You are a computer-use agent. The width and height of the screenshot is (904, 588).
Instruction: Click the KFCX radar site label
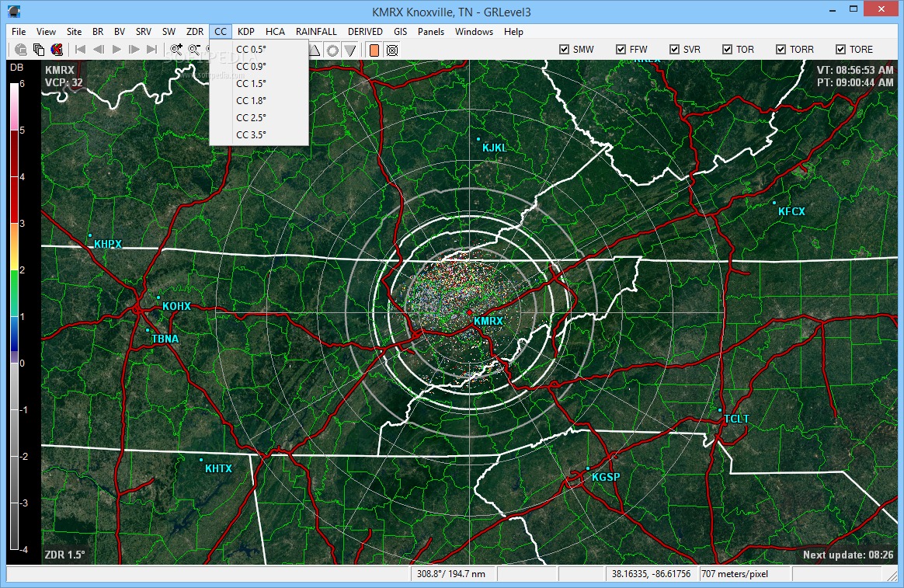(x=791, y=211)
